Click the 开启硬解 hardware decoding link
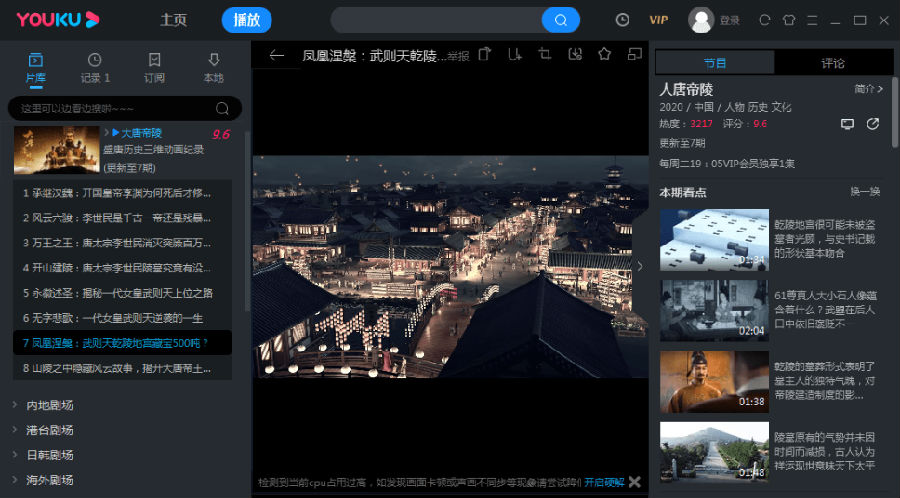 point(604,482)
